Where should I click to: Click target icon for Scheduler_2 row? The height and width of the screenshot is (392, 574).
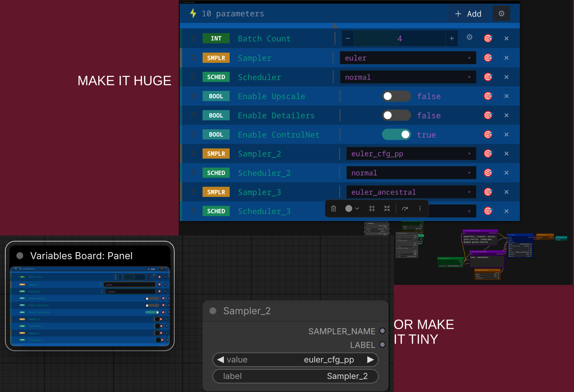click(488, 173)
